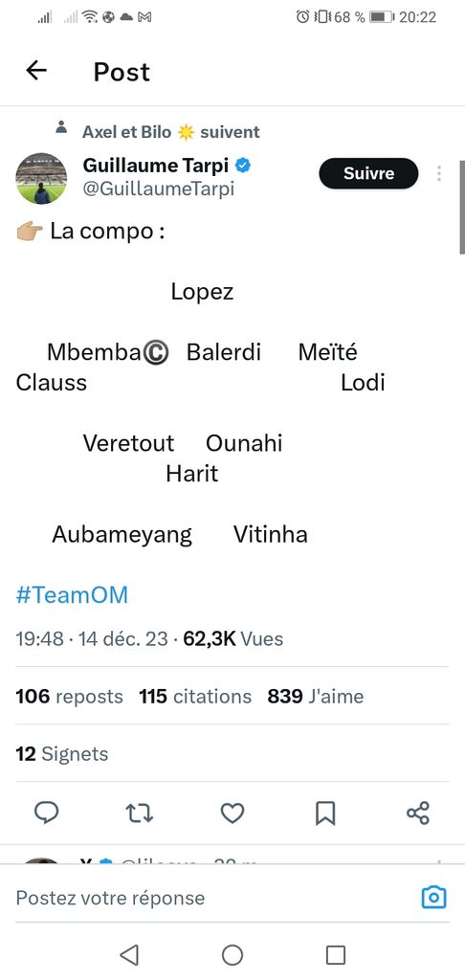Tap the reply speech bubble icon
The height and width of the screenshot is (980, 465).
[46, 813]
